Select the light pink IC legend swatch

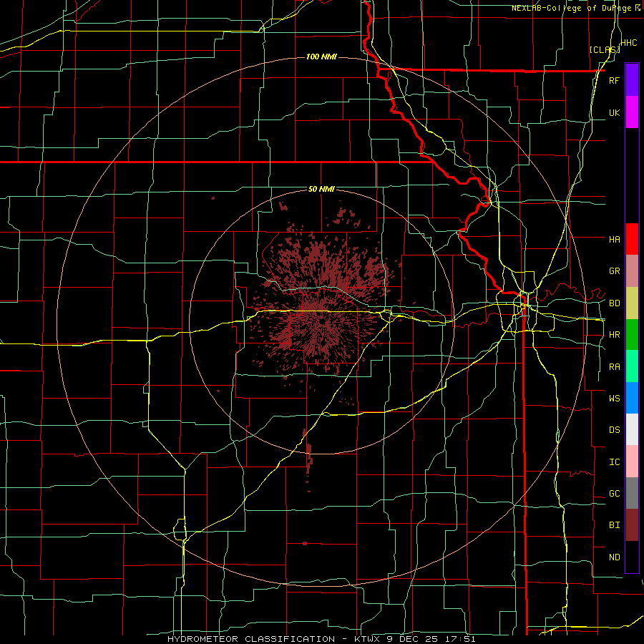(632, 462)
